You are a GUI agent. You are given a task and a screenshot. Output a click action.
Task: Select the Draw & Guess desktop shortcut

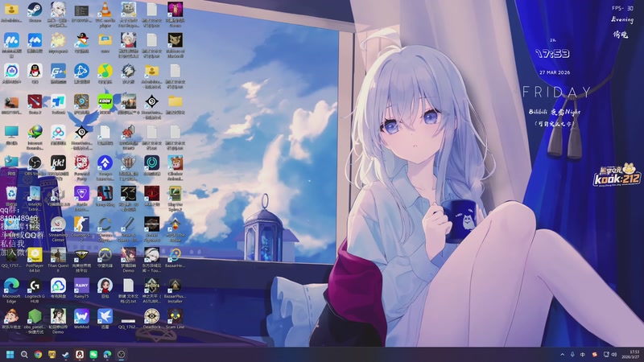tap(129, 229)
